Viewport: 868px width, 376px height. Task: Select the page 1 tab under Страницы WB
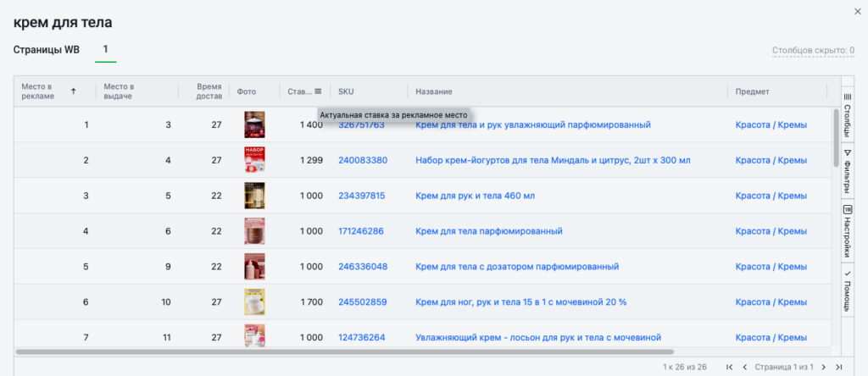(x=105, y=50)
